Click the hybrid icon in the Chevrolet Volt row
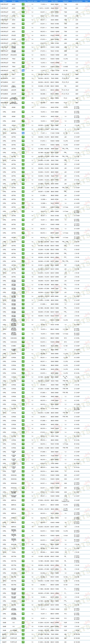90x644 pixels. (23, 70)
